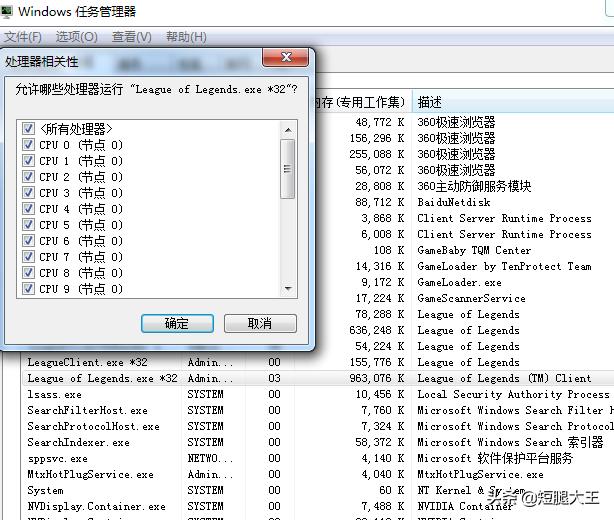Image resolution: width=614 pixels, height=520 pixels.
Task: Click the BaiduNetdisk description
Action: 453,202
